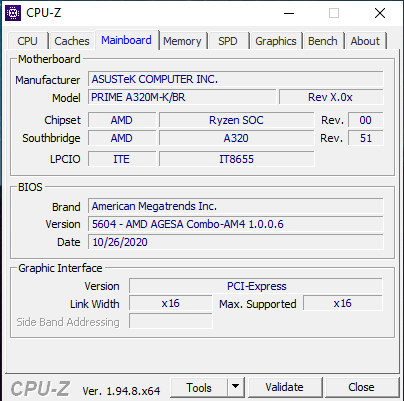The image size is (404, 401).
Task: Click the chipset Rev. value 00
Action: point(366,120)
